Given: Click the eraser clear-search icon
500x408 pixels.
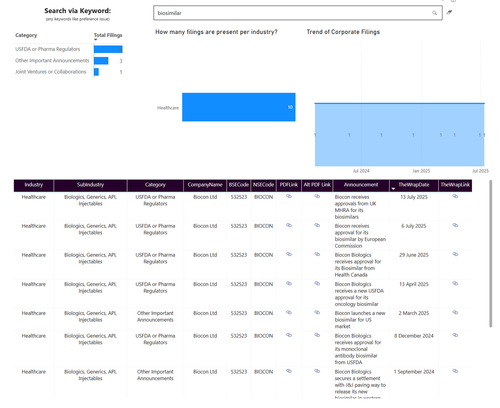Looking at the screenshot, I should click(449, 12).
